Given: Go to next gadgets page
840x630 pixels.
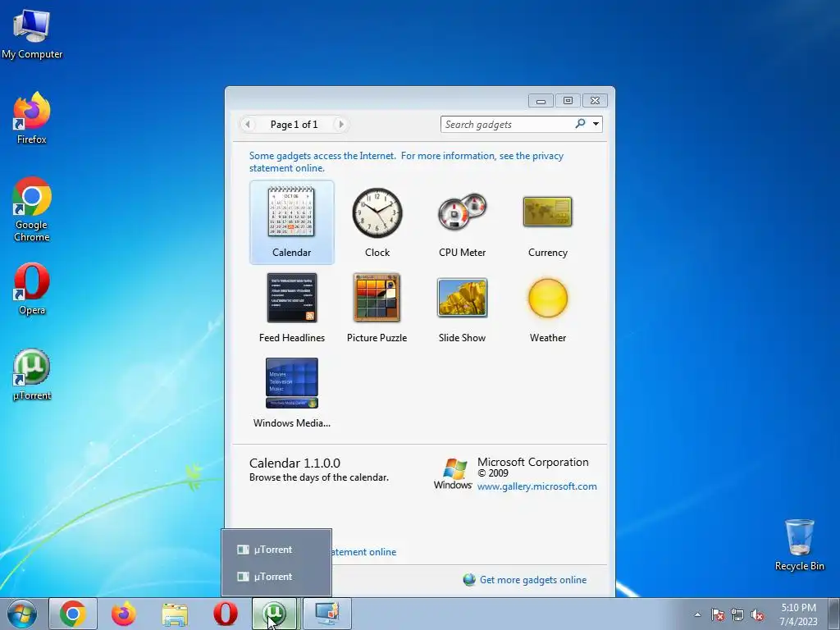Looking at the screenshot, I should [340, 125].
